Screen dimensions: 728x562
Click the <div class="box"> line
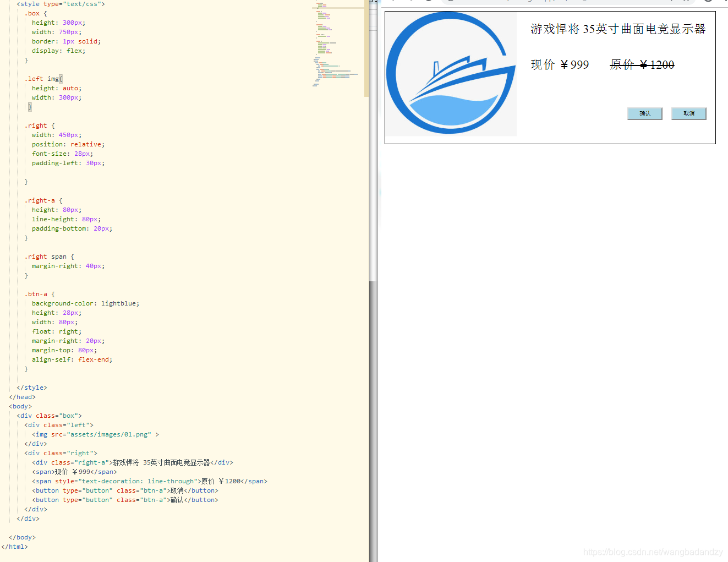49,416
